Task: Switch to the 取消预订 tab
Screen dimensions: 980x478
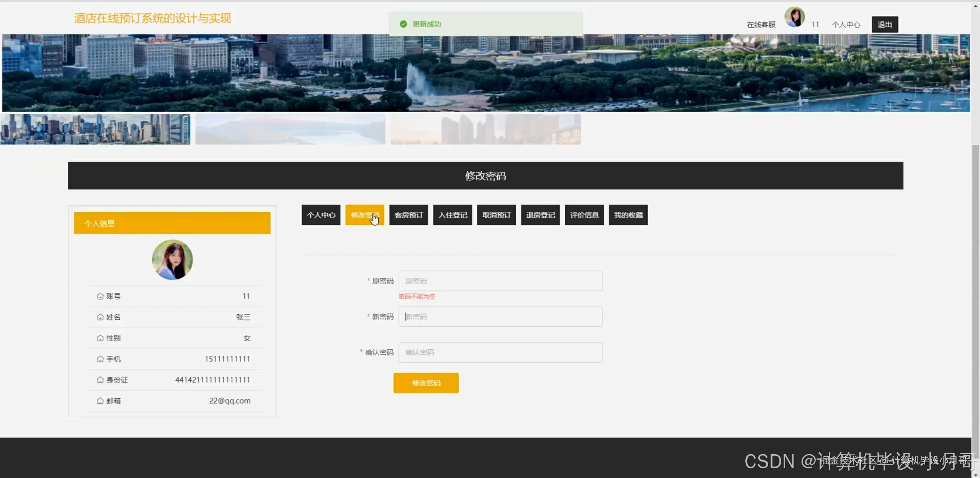Action: click(497, 215)
